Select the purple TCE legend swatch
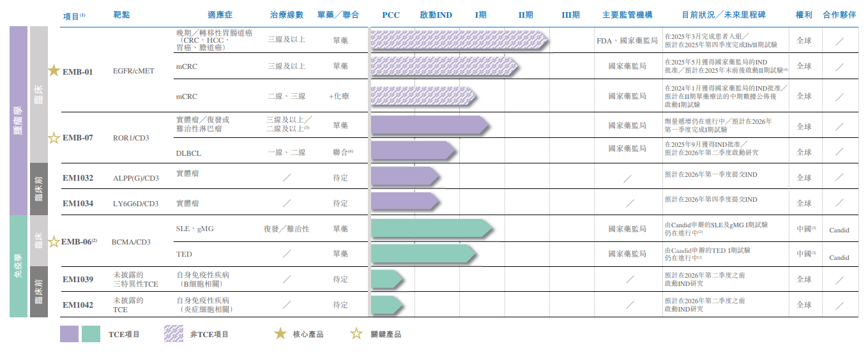The width and height of the screenshot is (868, 355). point(70,334)
